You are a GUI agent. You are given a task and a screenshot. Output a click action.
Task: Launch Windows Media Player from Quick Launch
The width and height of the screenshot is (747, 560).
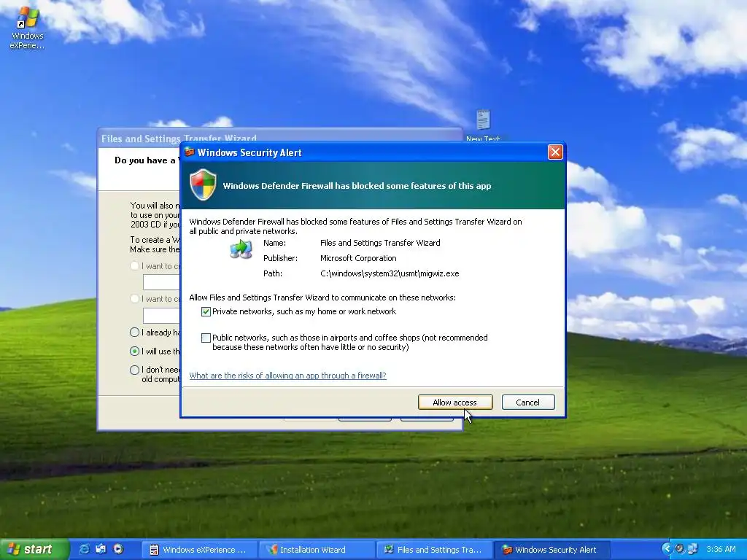(x=118, y=549)
